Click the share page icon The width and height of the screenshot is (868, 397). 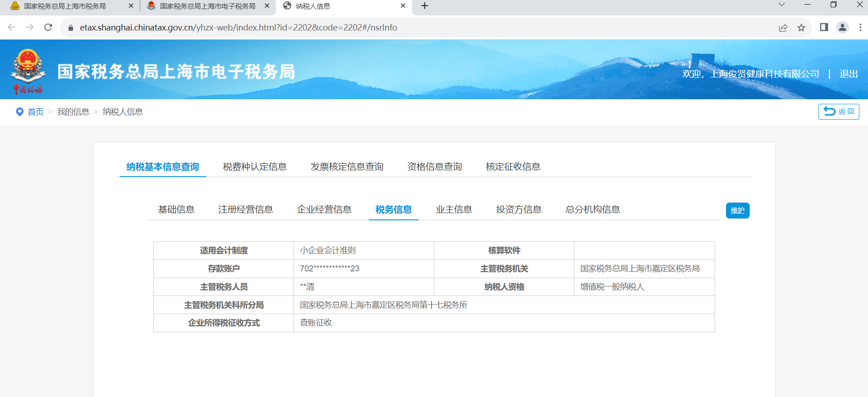coord(783,27)
